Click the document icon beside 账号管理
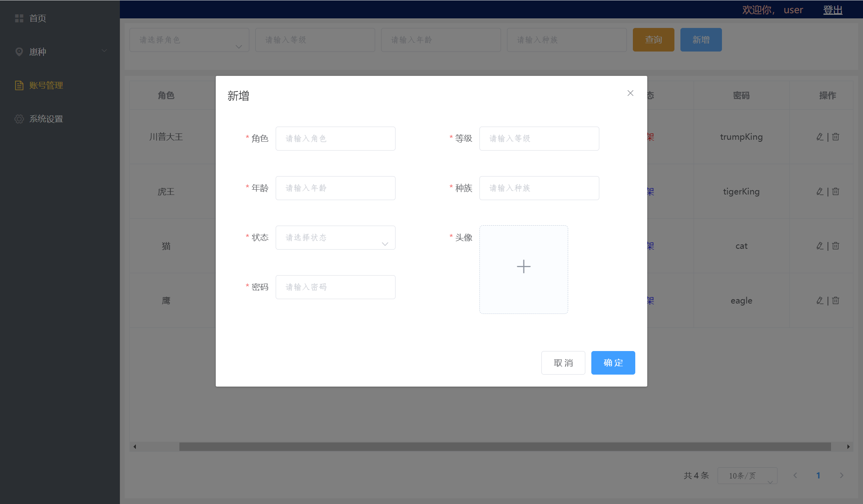 [x=19, y=85]
